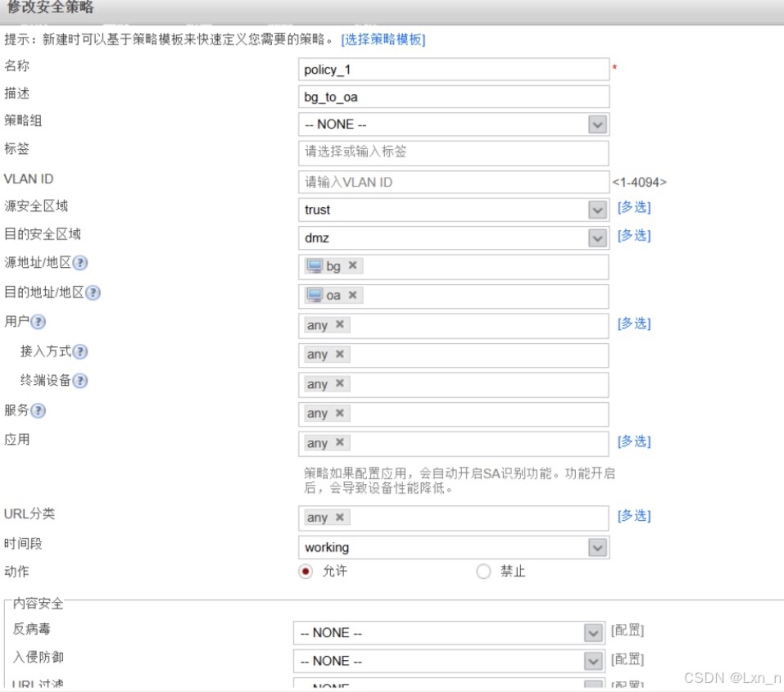Expand 时间段 working dropdown
Viewport: 784px width, 692px height.
click(x=597, y=548)
